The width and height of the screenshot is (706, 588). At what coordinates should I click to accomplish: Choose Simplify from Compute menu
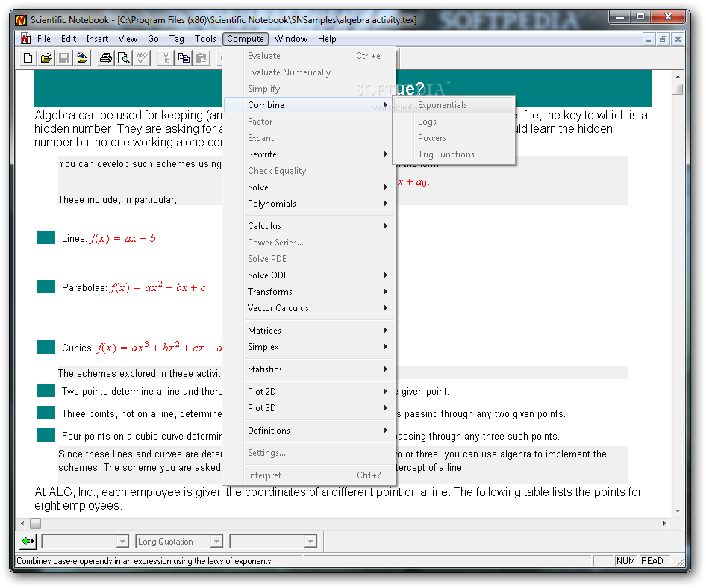(x=310, y=89)
